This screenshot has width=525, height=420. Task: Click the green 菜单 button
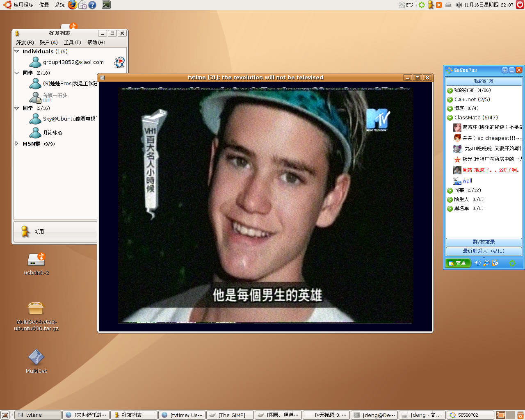point(458,263)
